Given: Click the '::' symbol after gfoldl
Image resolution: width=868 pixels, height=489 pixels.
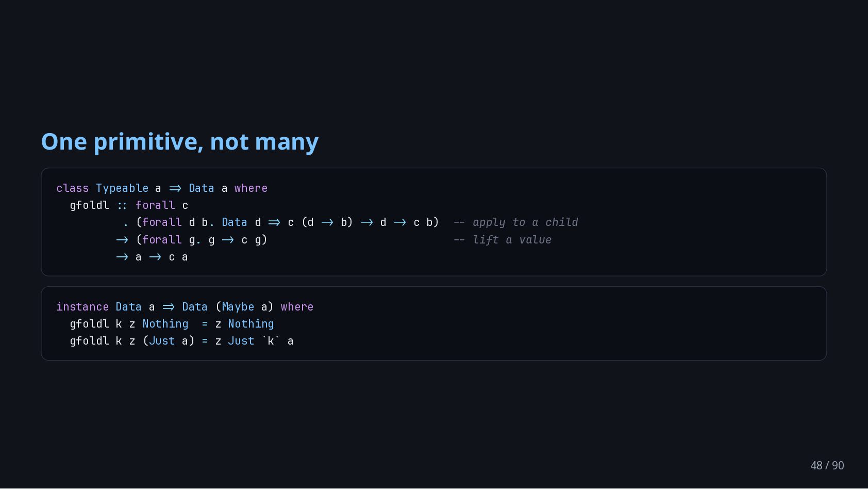Looking at the screenshot, I should [x=122, y=205].
